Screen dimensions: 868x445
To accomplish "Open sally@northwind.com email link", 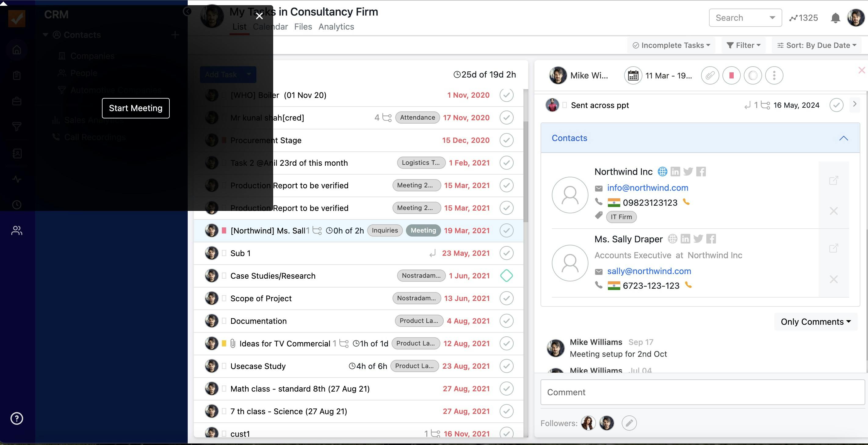I will pos(649,271).
